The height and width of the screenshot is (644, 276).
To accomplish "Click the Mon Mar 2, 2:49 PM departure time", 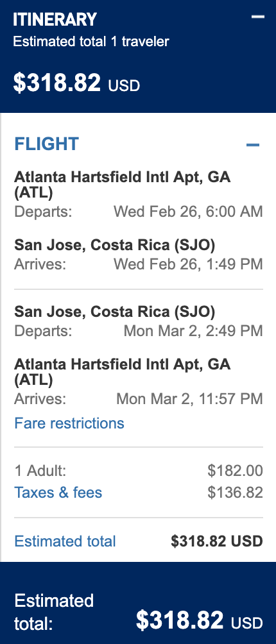I will [x=193, y=330].
